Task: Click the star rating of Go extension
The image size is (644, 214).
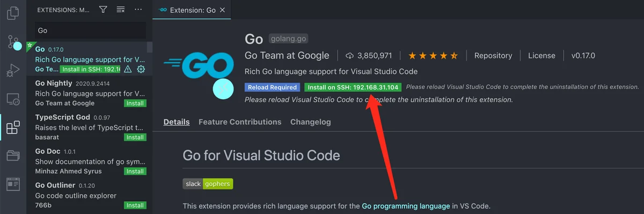Action: [x=433, y=55]
